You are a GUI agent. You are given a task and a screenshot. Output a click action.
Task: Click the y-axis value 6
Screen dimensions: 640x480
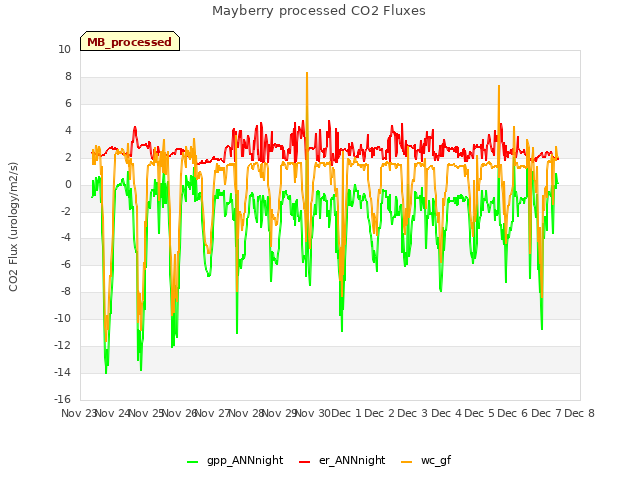[x=68, y=103]
